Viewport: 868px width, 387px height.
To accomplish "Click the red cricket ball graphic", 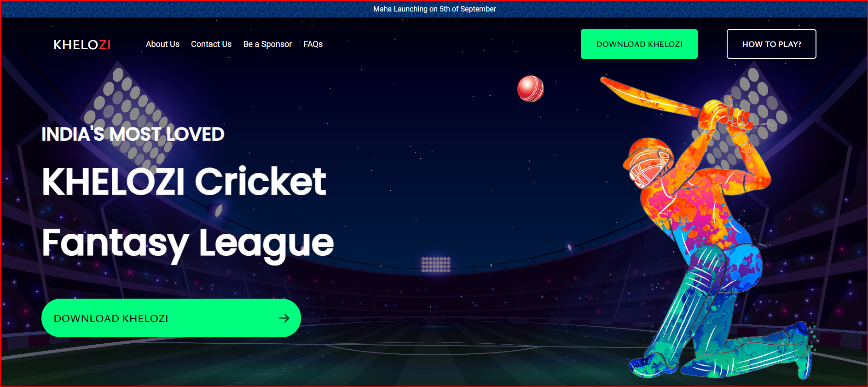I will 530,88.
